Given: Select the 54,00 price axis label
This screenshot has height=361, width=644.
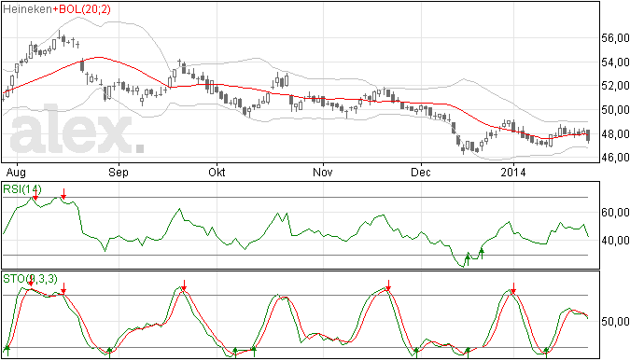Looking at the screenshot, I should pyautogui.click(x=615, y=62).
